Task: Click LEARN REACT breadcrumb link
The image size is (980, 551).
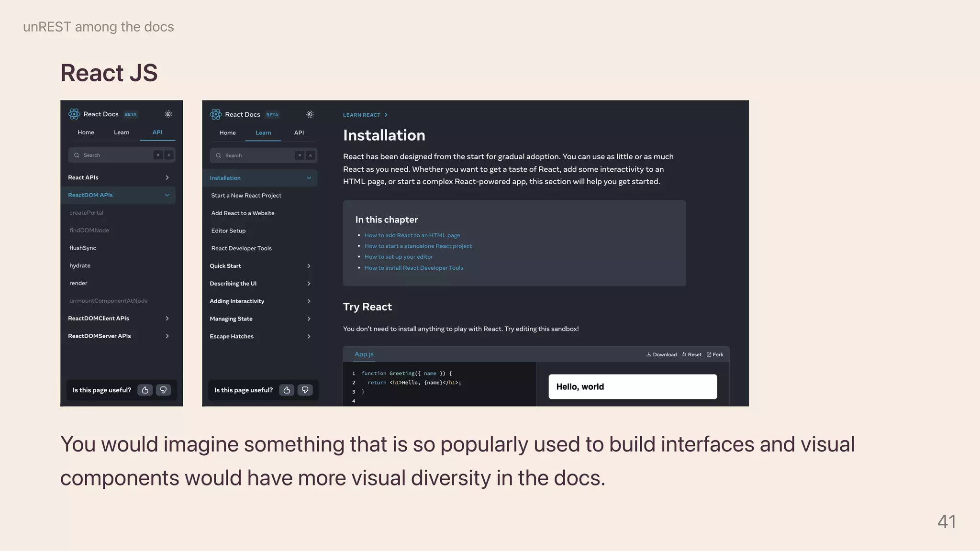Action: pos(365,115)
